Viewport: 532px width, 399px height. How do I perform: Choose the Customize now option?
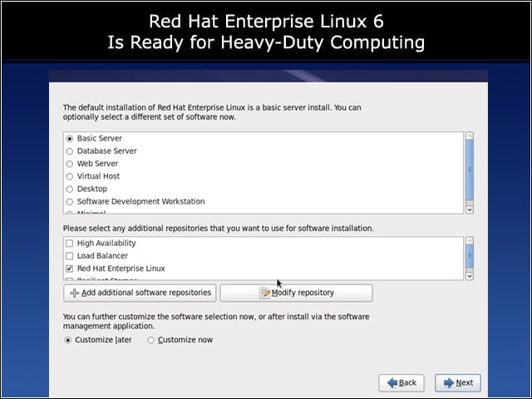click(x=150, y=340)
